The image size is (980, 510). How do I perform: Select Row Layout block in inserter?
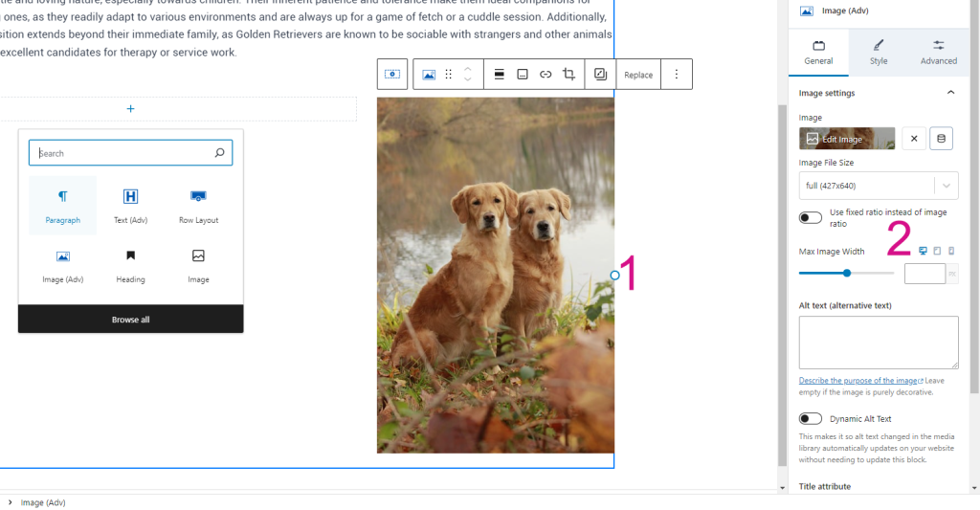point(198,206)
